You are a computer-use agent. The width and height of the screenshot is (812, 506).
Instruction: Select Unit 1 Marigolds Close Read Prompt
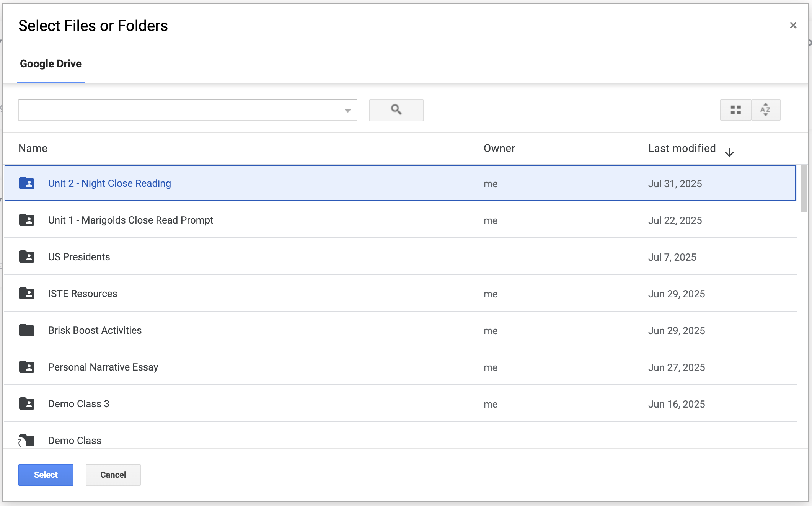click(x=130, y=220)
